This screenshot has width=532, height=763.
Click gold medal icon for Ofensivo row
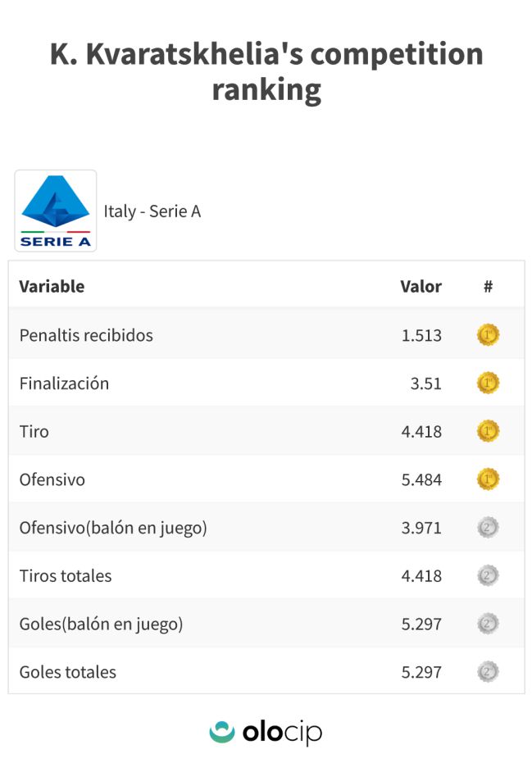(489, 479)
